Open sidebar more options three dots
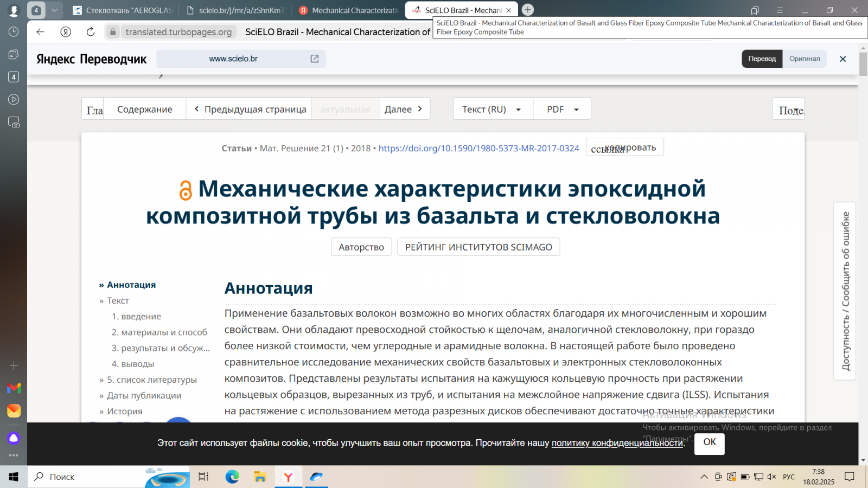The height and width of the screenshot is (488, 868). 14,455
